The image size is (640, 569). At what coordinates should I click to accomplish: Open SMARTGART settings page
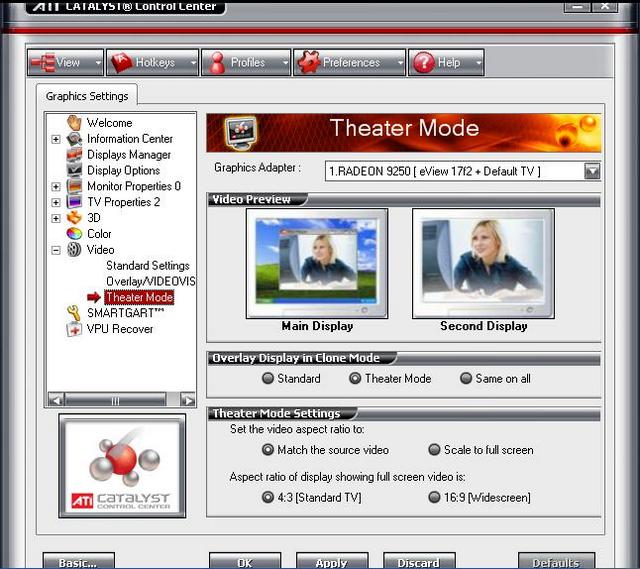click(x=125, y=313)
